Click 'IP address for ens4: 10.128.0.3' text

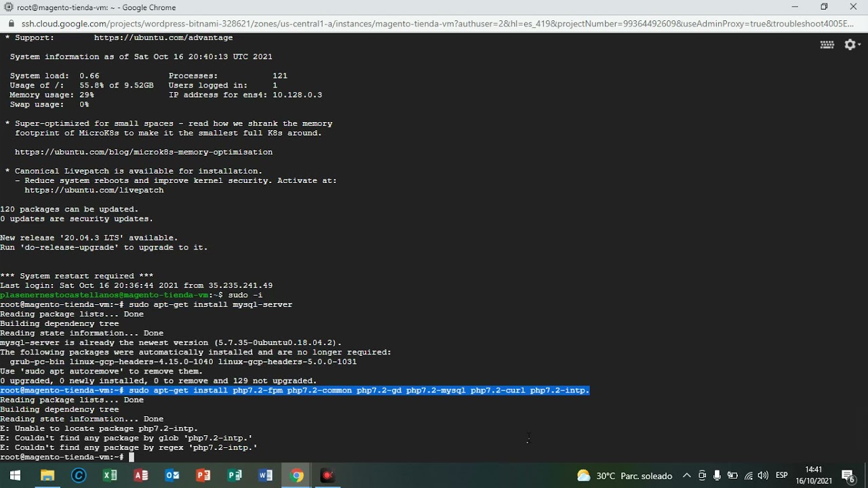pyautogui.click(x=245, y=95)
